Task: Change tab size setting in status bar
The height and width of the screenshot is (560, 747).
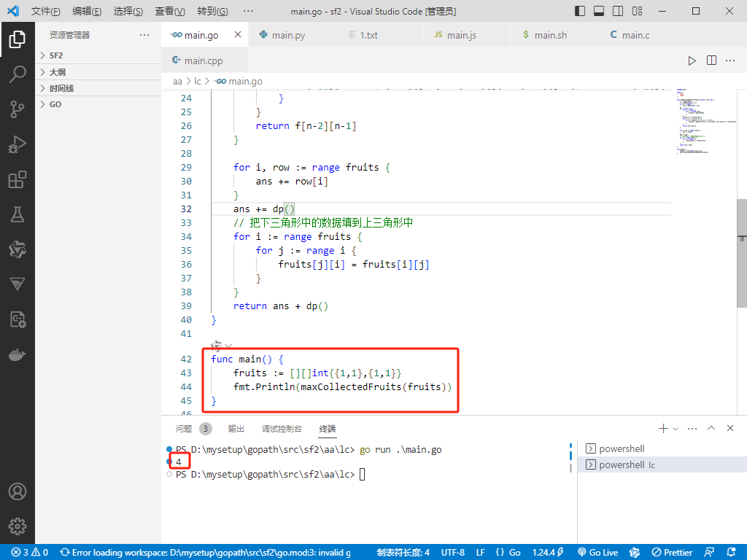Action: 403,553
